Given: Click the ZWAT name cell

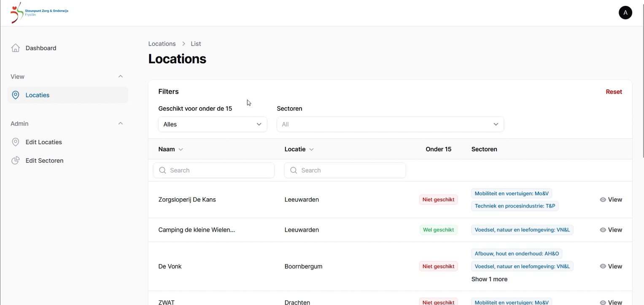Looking at the screenshot, I should [166, 302].
